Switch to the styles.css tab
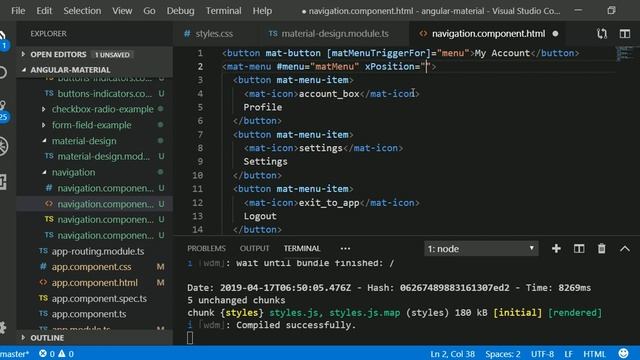The width and height of the screenshot is (640, 360). 214,33
